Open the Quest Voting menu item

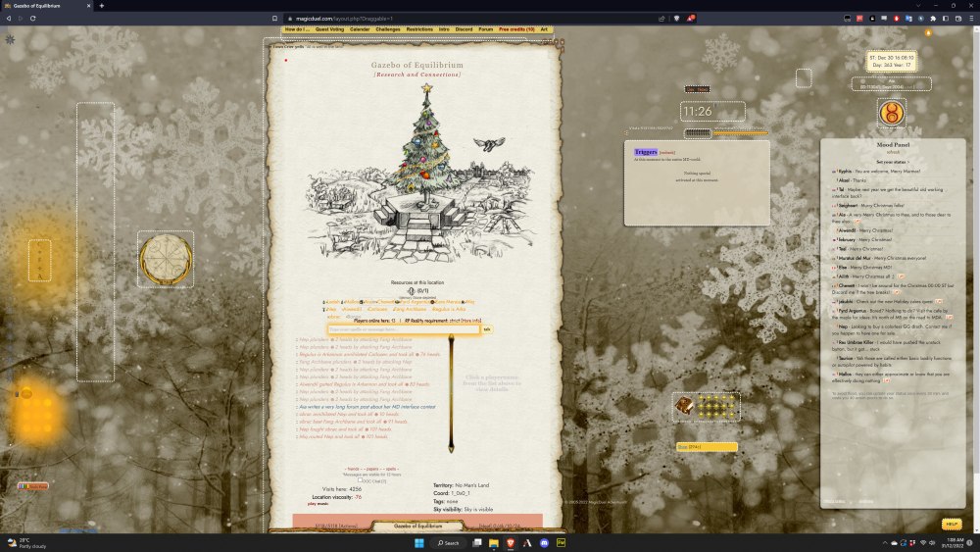[329, 29]
